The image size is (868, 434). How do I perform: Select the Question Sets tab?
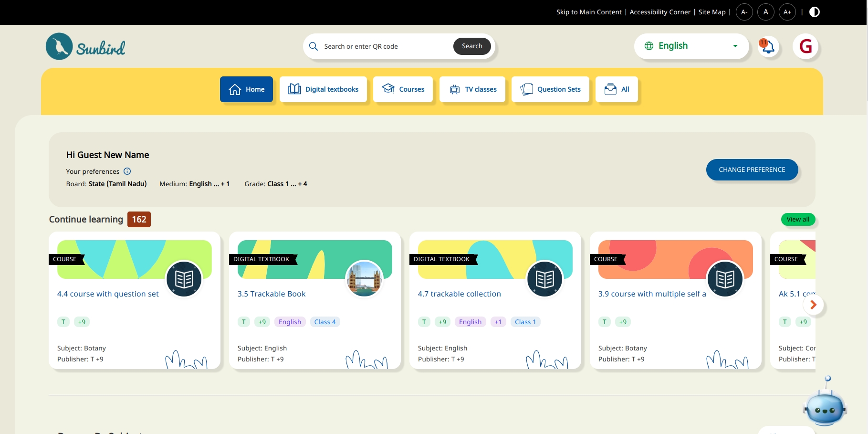[550, 89]
